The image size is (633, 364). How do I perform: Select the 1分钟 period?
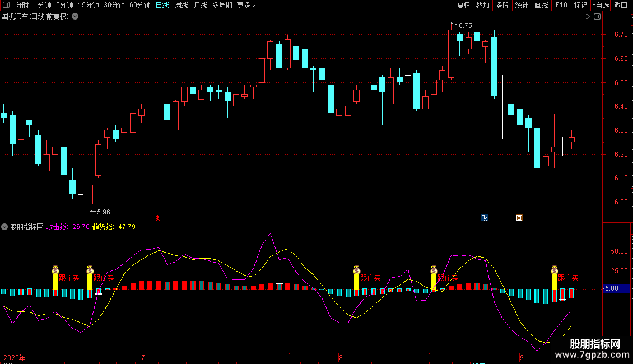(x=43, y=5)
